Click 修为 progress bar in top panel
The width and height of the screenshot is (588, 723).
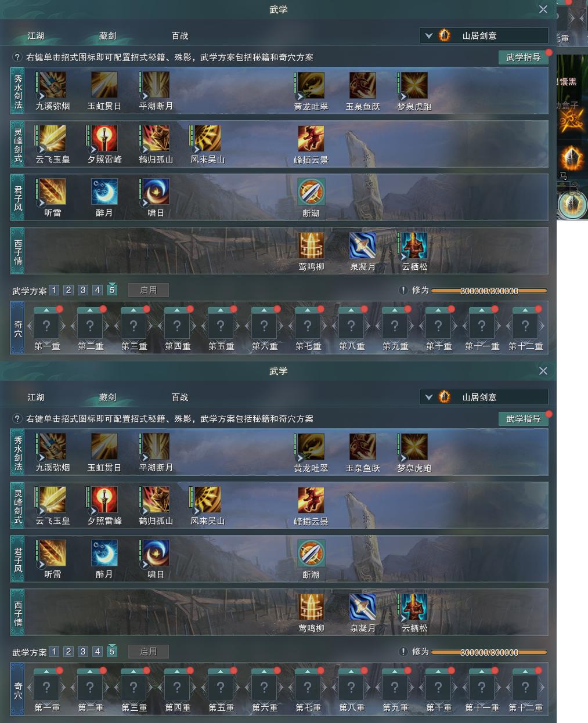point(489,291)
